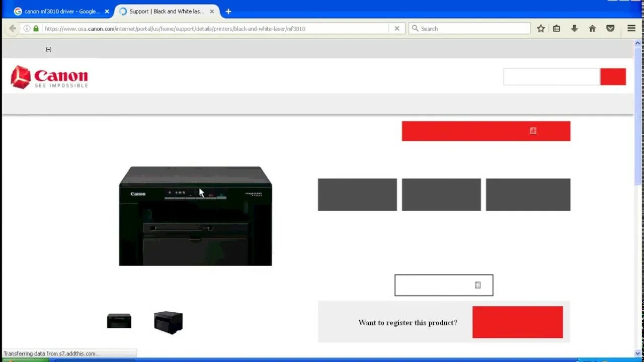
Task: Stop page loading with the address bar X
Action: point(396,29)
